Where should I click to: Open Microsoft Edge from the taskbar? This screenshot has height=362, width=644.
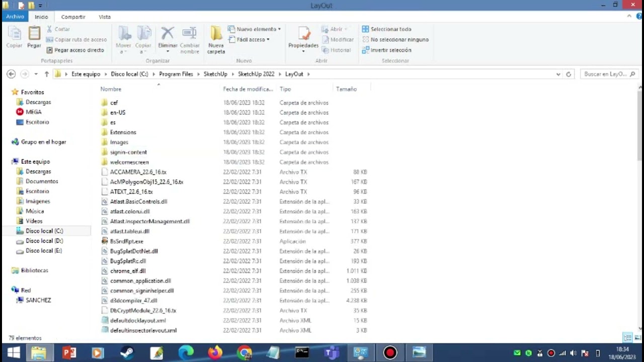[x=186, y=352]
